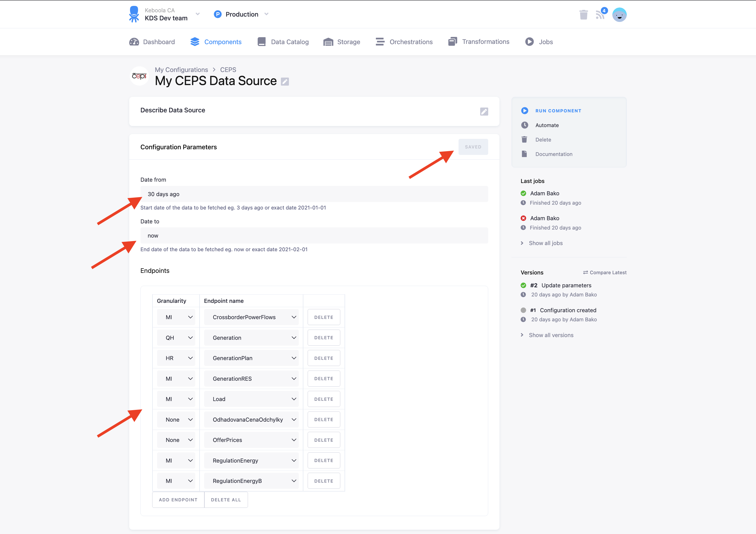
Task: Click the Production project P icon
Action: pyautogui.click(x=218, y=14)
